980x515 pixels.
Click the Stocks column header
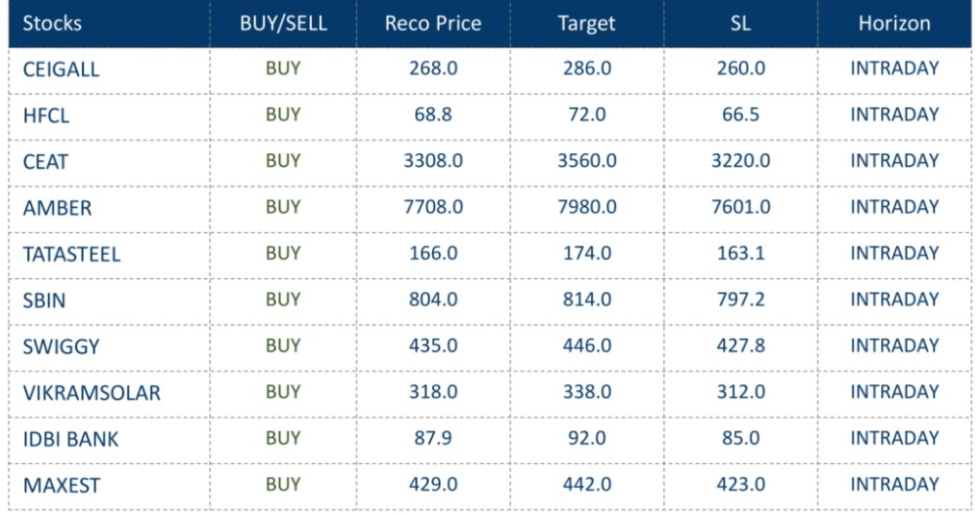tap(52, 24)
